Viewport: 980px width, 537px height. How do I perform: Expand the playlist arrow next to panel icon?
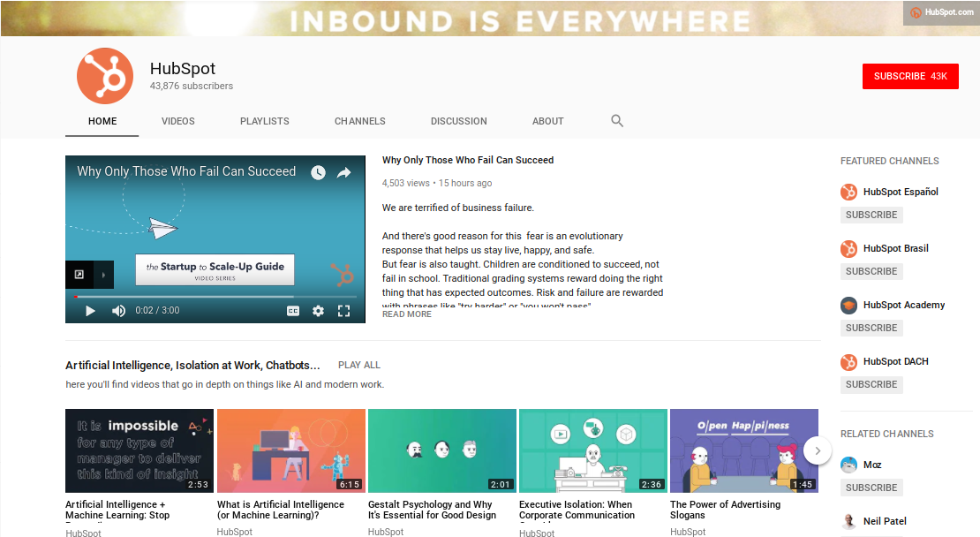pos(104,275)
